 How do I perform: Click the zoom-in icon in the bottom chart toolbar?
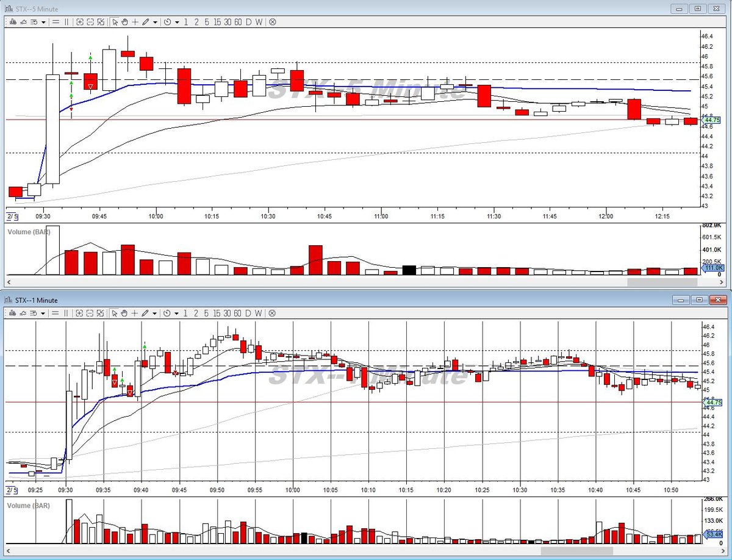(80, 313)
